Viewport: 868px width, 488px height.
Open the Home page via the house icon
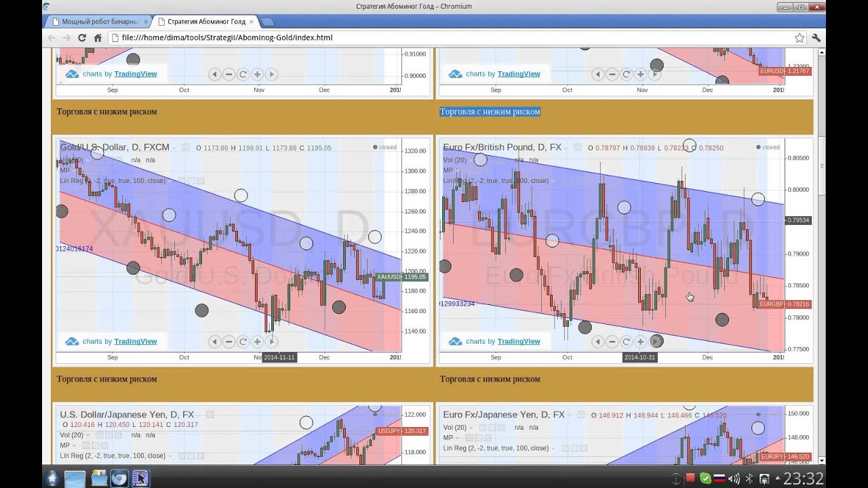coord(98,38)
